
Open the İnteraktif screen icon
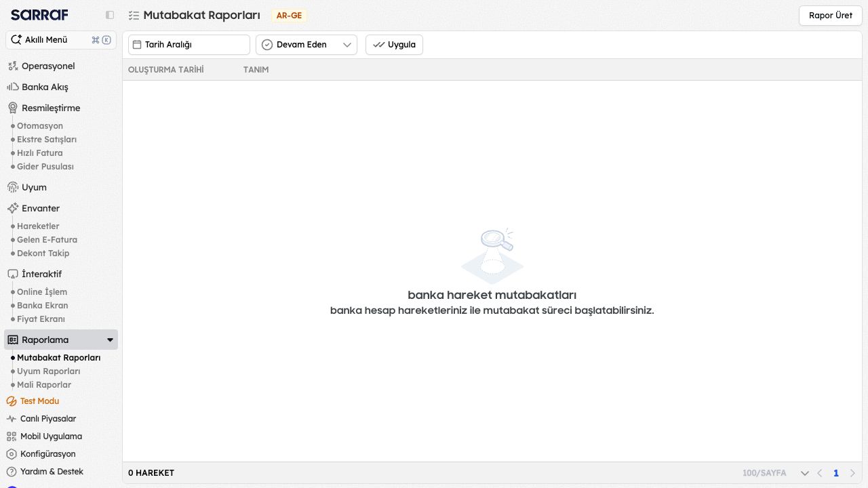pos(13,274)
